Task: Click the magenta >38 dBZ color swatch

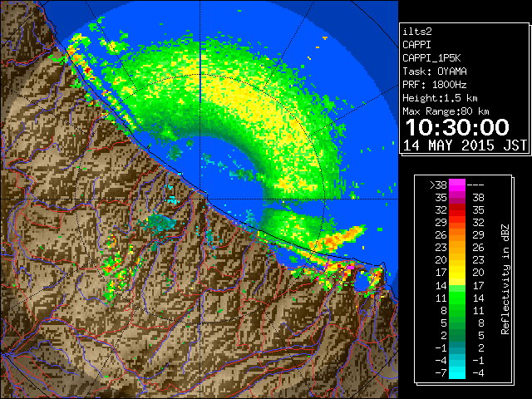Action: click(457, 185)
